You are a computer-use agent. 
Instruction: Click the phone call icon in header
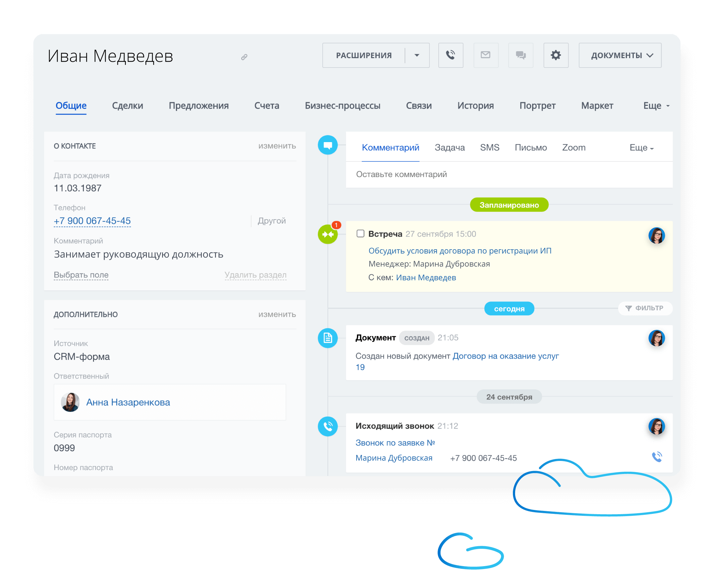450,55
